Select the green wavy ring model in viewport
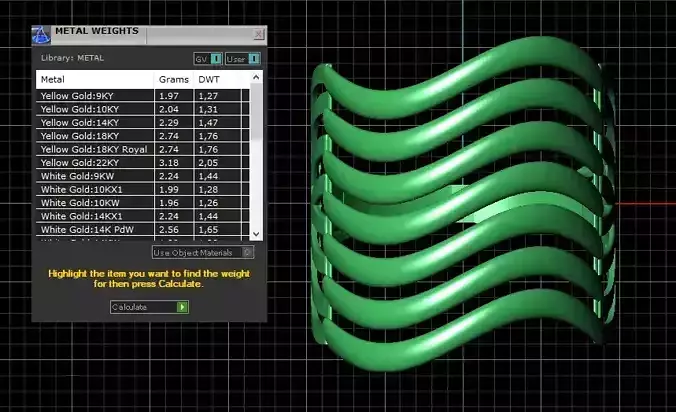Screen dimensions: 676x412 461,203
